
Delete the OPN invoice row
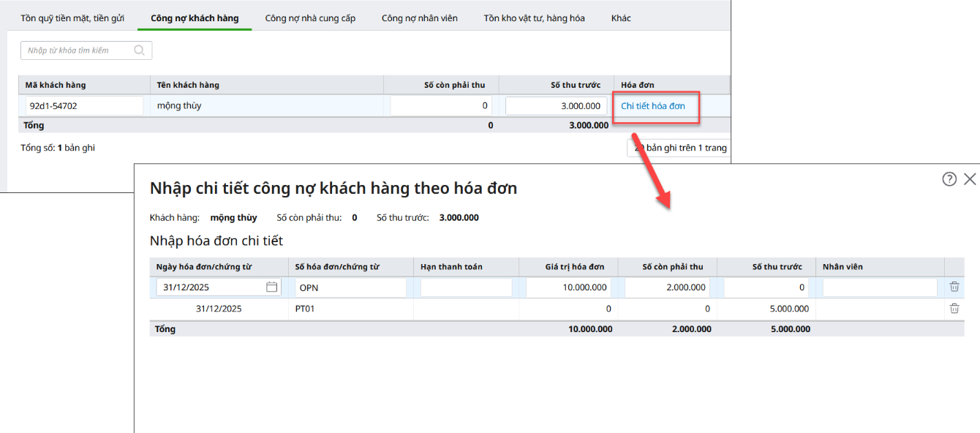click(x=954, y=287)
